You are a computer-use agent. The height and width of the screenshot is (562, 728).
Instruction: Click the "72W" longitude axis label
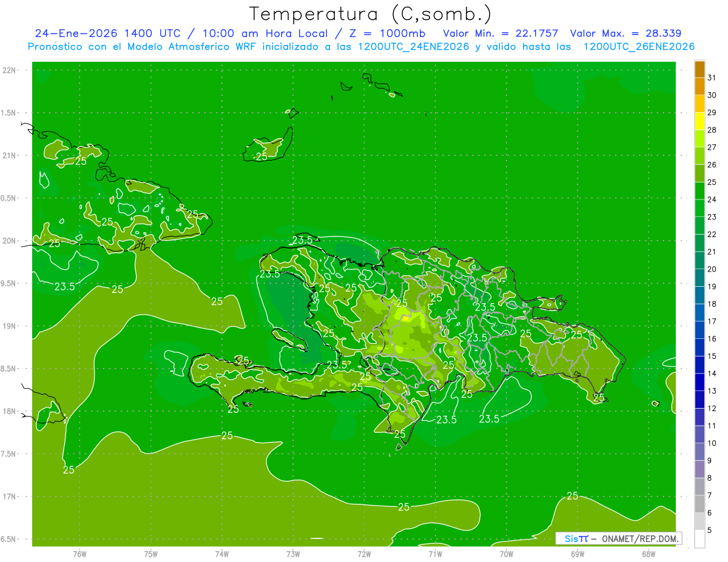tap(364, 554)
